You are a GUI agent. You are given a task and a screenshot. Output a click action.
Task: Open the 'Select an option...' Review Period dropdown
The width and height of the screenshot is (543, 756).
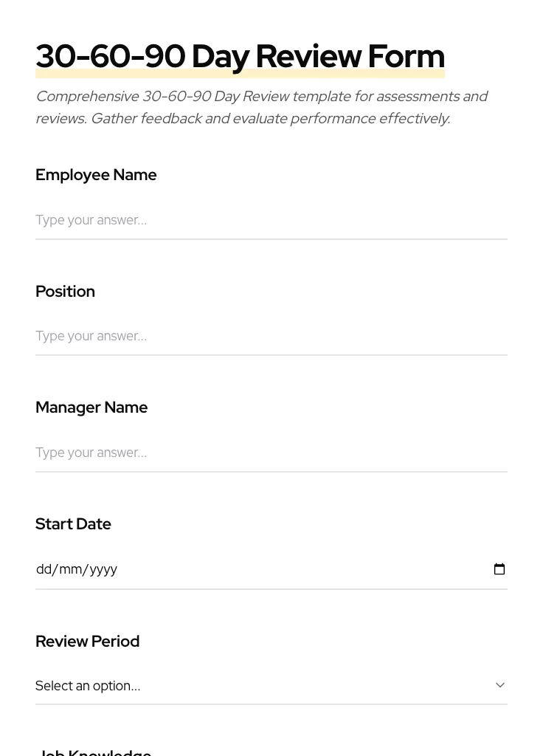coord(88,686)
